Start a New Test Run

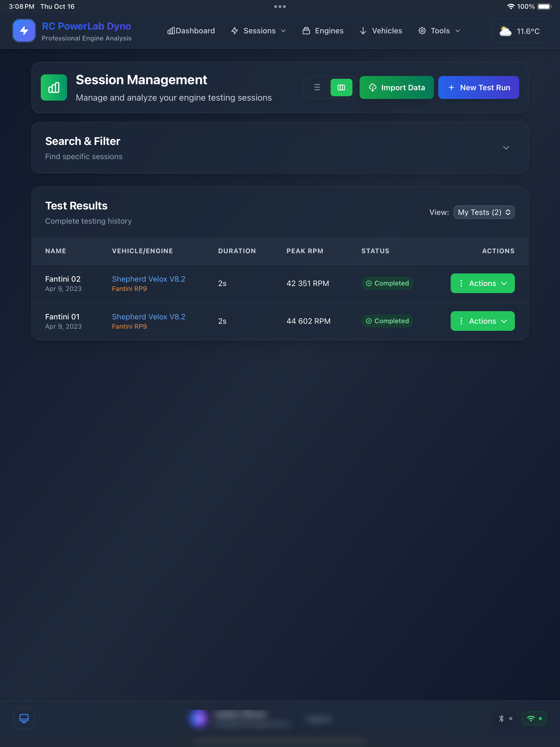pos(479,87)
